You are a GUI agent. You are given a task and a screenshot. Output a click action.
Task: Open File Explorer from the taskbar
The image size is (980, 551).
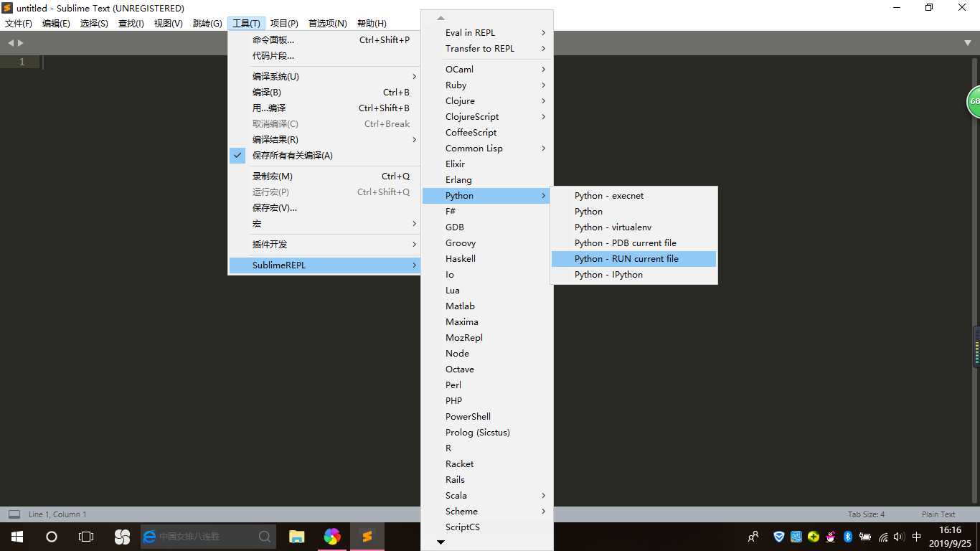pos(297,537)
